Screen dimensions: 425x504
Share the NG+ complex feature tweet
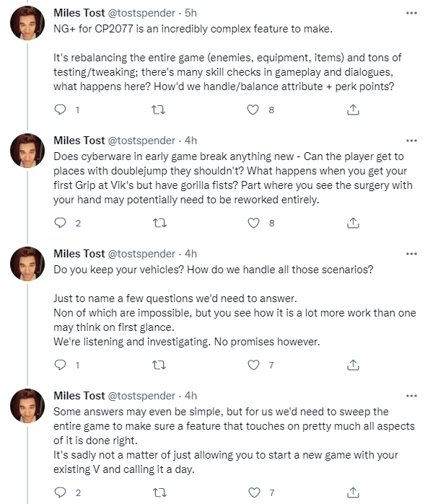[x=353, y=110]
